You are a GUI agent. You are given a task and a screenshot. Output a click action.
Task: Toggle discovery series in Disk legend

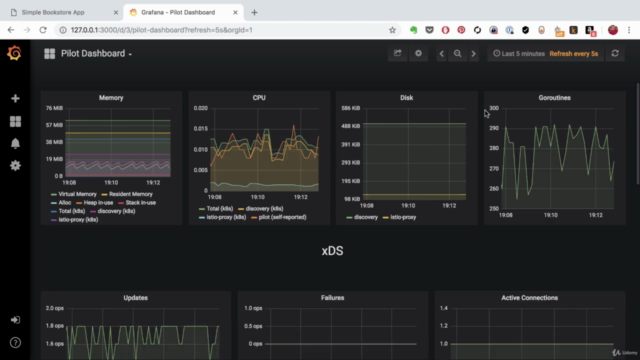(x=366, y=217)
